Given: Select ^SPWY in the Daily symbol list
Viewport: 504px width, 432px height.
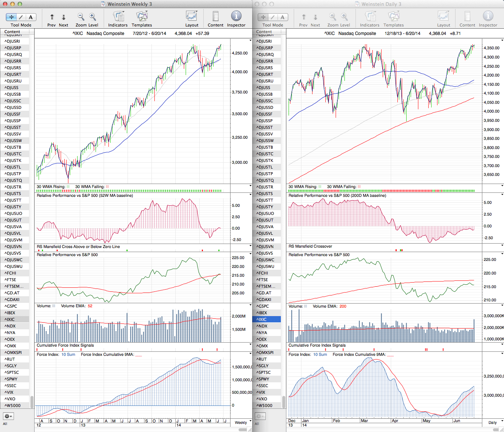Looking at the screenshot, I should coord(267,379).
